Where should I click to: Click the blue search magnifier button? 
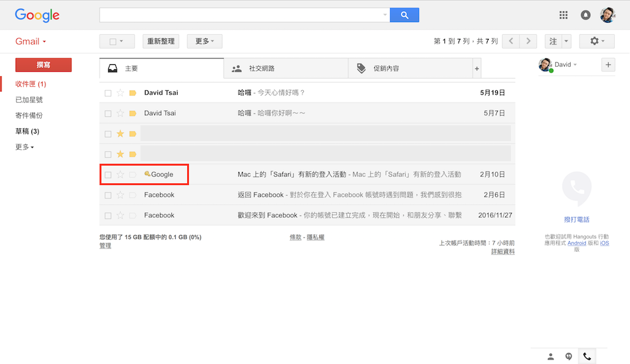pos(404,15)
